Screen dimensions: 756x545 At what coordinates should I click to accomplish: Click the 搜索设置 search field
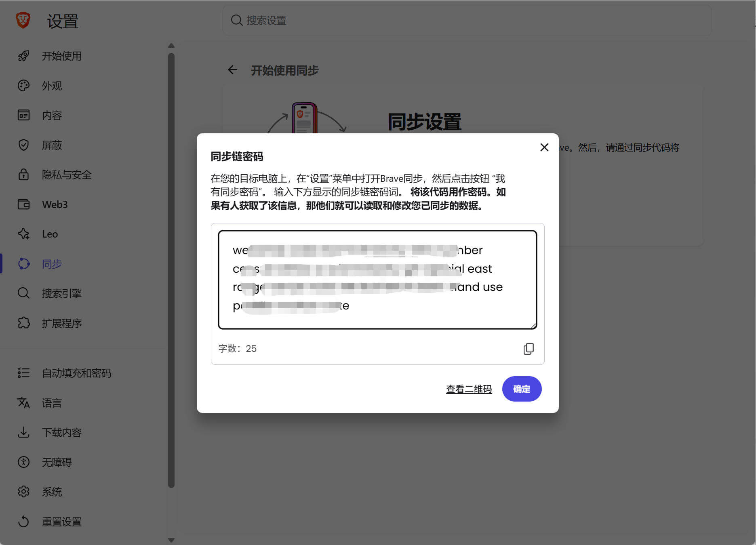tap(467, 20)
